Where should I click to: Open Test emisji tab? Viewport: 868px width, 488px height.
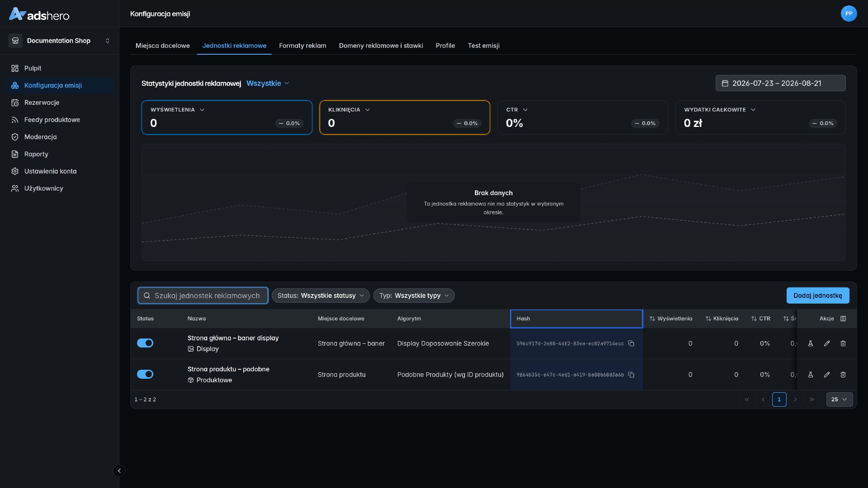tap(484, 46)
